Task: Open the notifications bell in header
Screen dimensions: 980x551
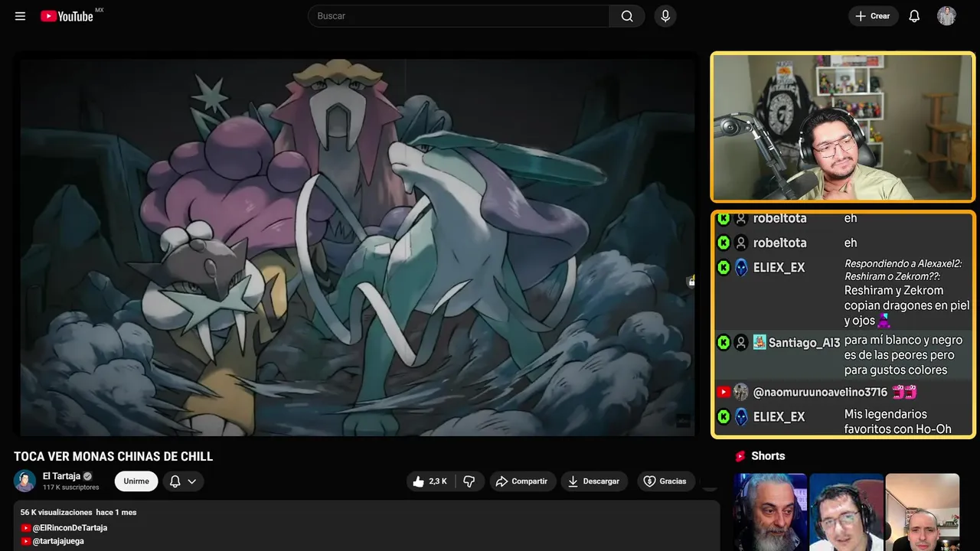Action: 914,16
